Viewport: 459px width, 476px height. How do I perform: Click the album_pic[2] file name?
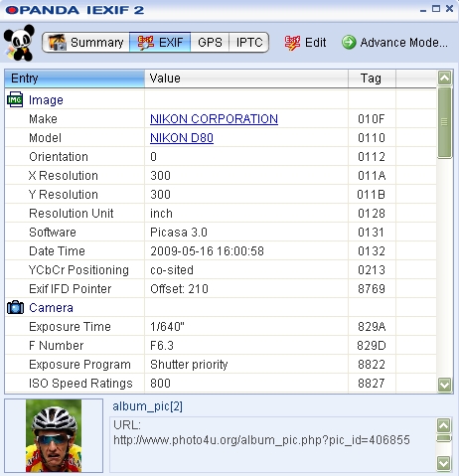coord(147,406)
